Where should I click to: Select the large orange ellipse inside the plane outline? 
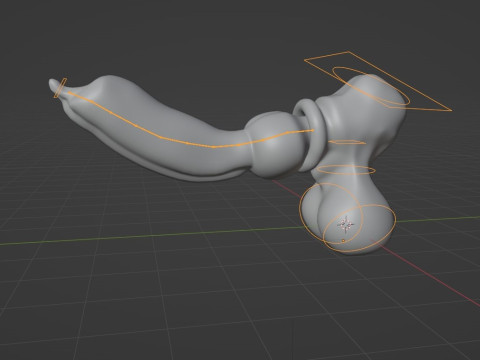pyautogui.click(x=371, y=86)
